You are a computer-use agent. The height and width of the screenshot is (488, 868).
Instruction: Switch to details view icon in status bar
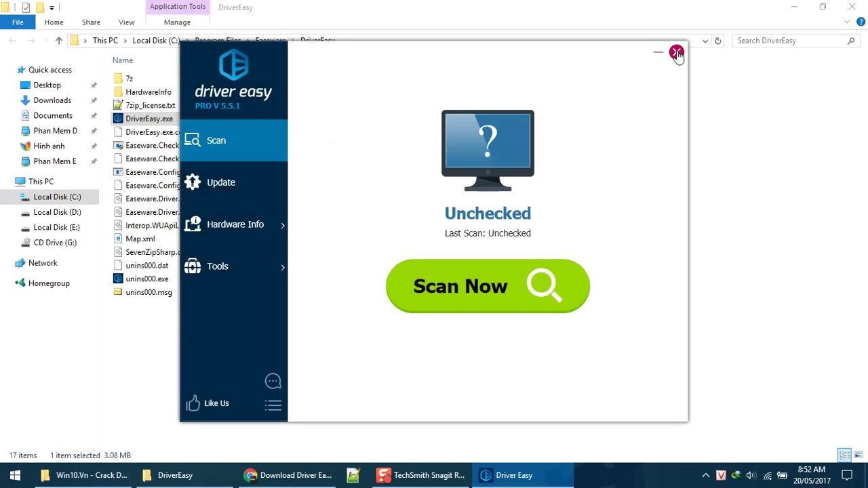[845, 455]
